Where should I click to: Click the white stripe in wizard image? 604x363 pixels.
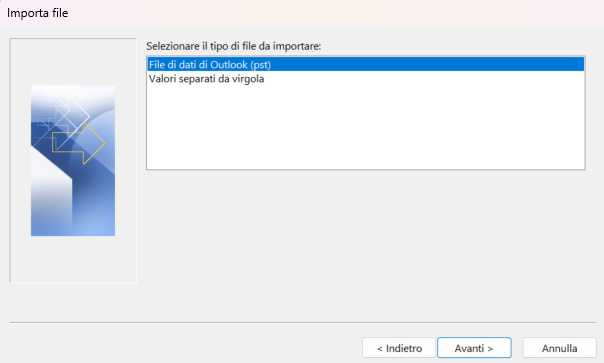pos(50,193)
